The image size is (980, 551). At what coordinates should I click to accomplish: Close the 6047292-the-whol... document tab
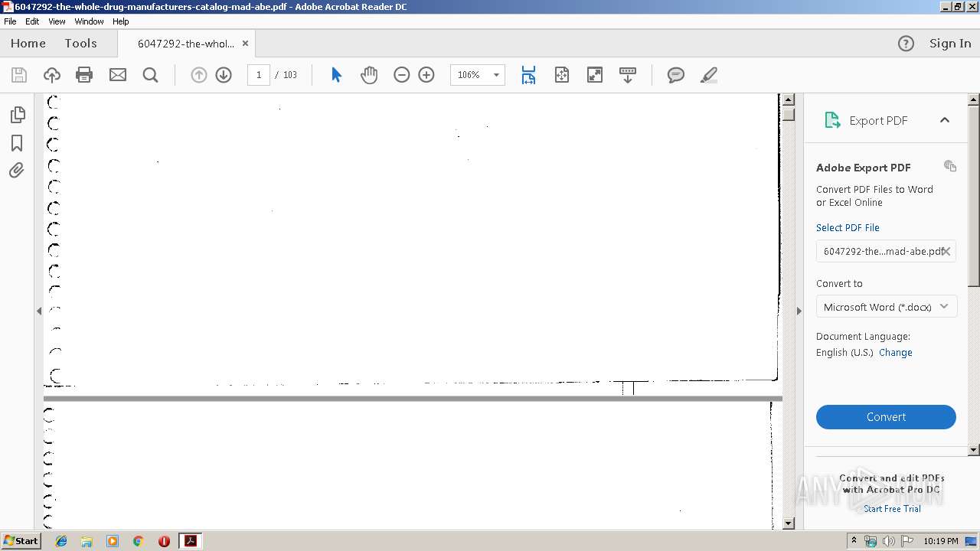[x=245, y=44]
